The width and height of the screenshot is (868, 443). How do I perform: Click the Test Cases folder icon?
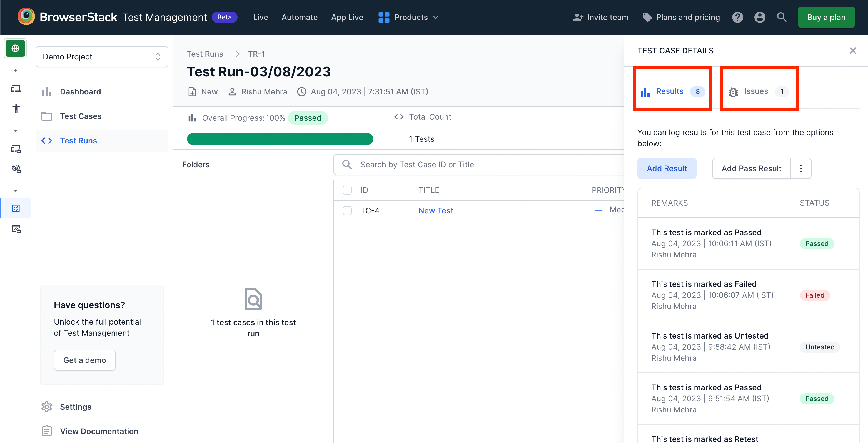(46, 116)
